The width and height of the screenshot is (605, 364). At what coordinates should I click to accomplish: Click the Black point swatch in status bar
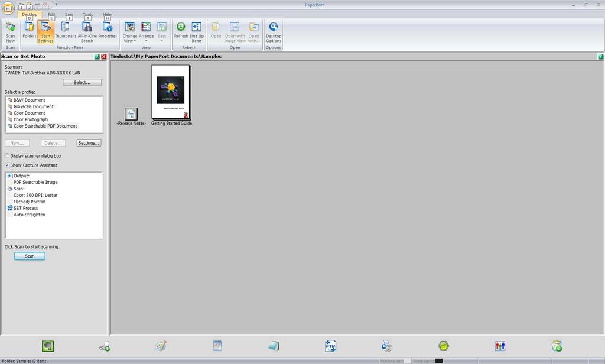(x=439, y=361)
